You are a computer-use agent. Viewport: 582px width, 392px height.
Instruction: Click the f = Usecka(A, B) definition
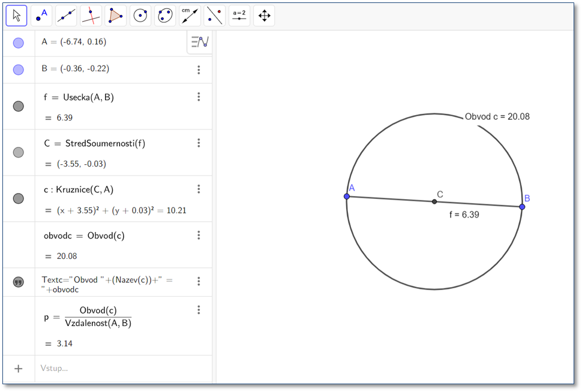[x=79, y=97]
